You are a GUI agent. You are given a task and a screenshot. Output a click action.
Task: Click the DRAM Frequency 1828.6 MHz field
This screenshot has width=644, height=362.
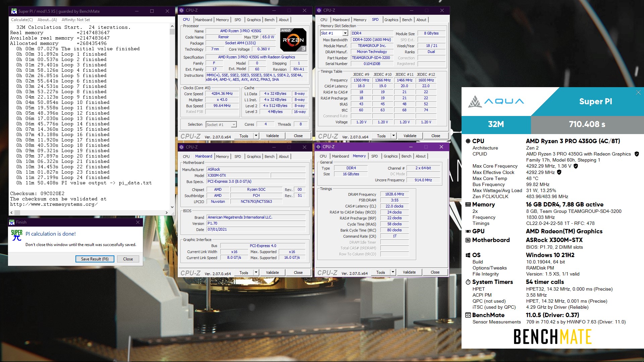(394, 194)
